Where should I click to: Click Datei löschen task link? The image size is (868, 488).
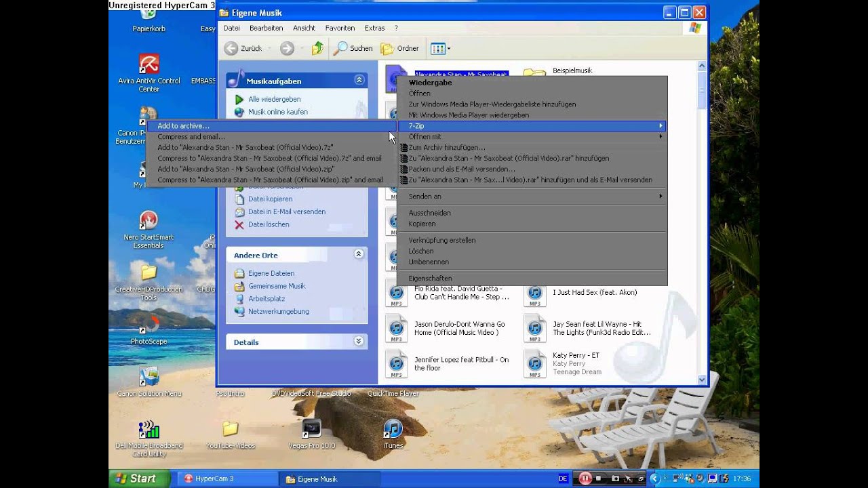point(269,224)
